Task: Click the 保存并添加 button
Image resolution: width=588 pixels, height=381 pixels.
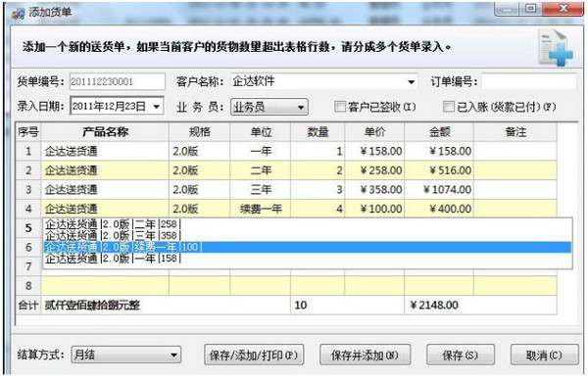Action: pos(365,355)
